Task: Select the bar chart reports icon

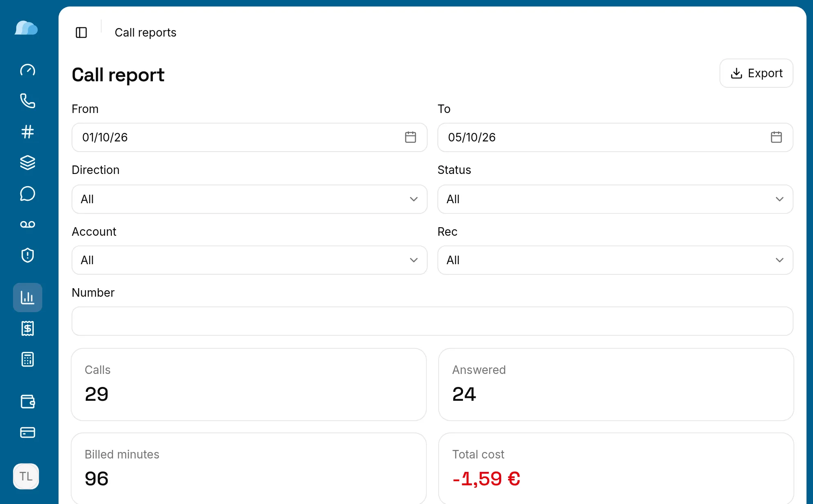Action: click(x=28, y=298)
